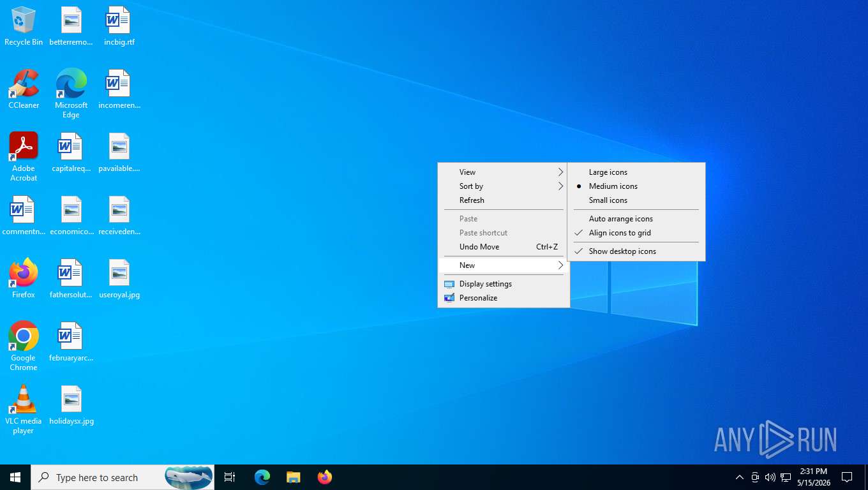
Task: Open File Explorer from the taskbar
Action: 293,477
